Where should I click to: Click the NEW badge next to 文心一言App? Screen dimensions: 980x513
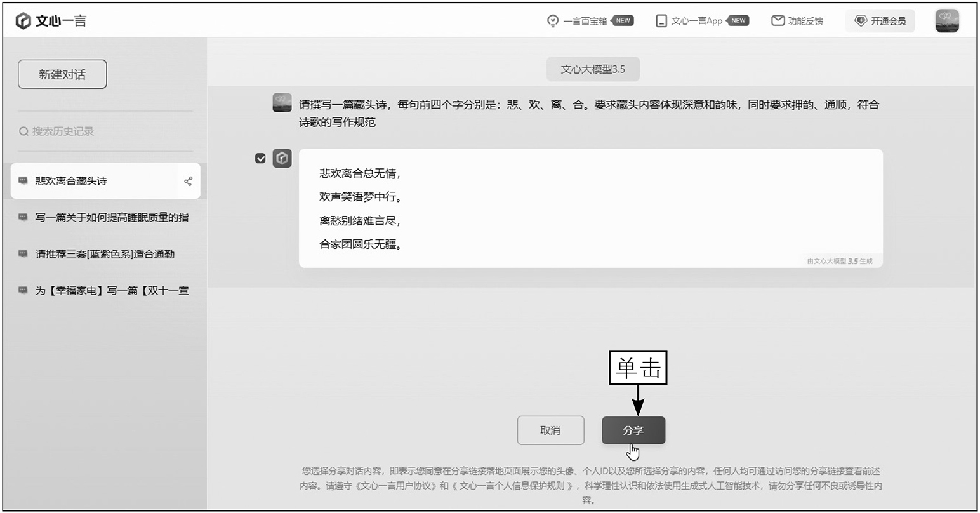coord(738,21)
